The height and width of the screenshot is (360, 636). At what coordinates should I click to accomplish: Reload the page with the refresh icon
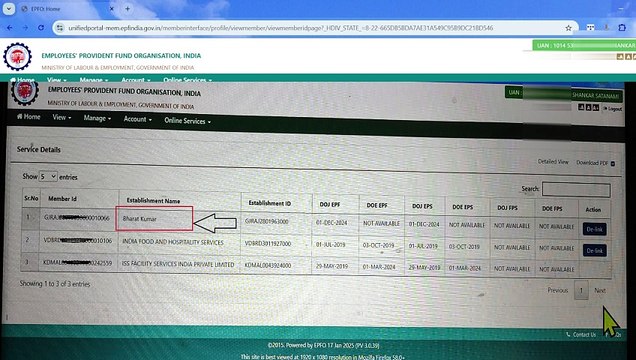coord(41,28)
